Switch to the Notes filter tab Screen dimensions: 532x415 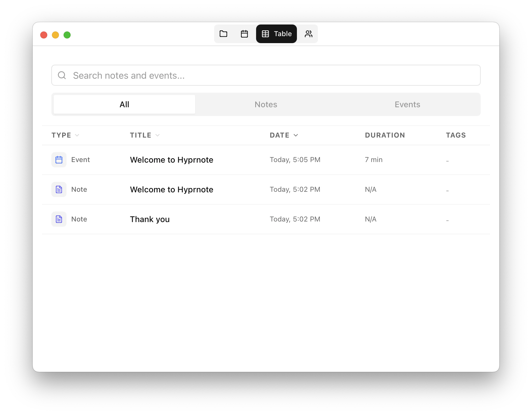coord(266,104)
